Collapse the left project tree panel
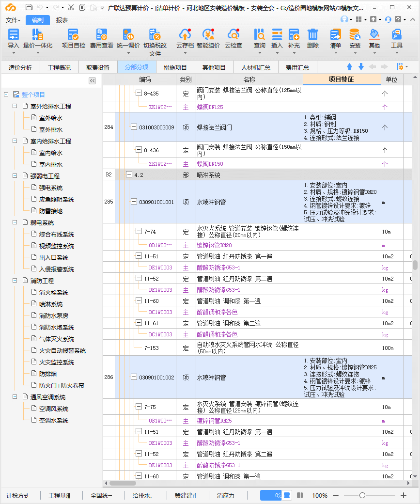The width and height of the screenshot is (420, 504). click(92, 80)
